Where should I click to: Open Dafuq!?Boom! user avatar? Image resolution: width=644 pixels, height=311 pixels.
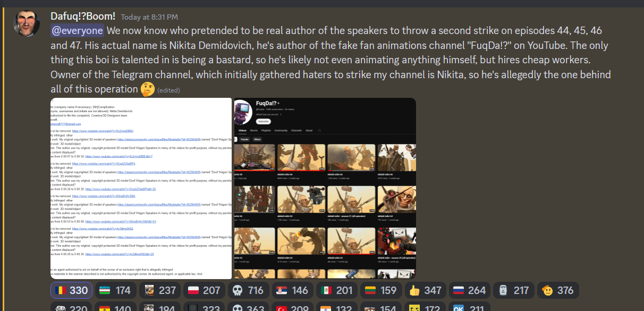point(27,22)
